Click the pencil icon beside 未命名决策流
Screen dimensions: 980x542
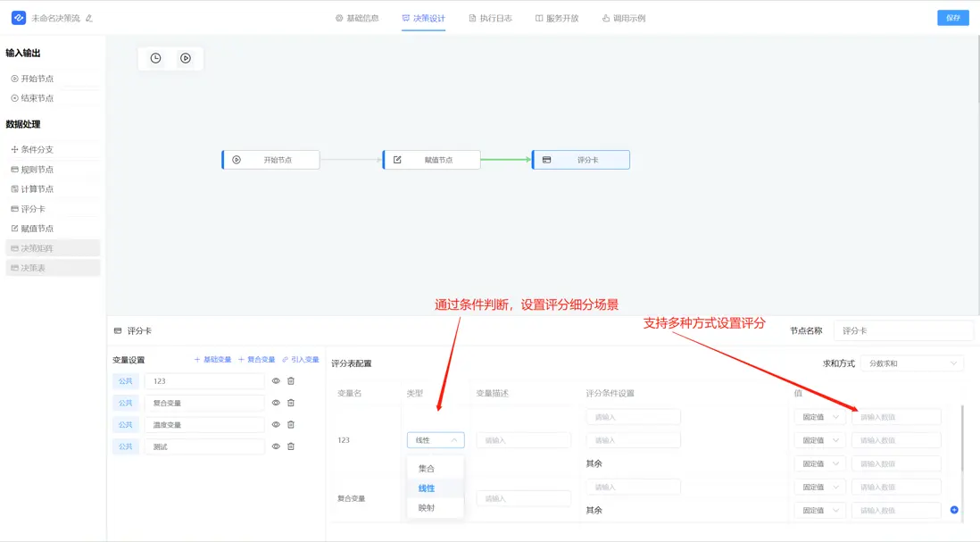89,18
